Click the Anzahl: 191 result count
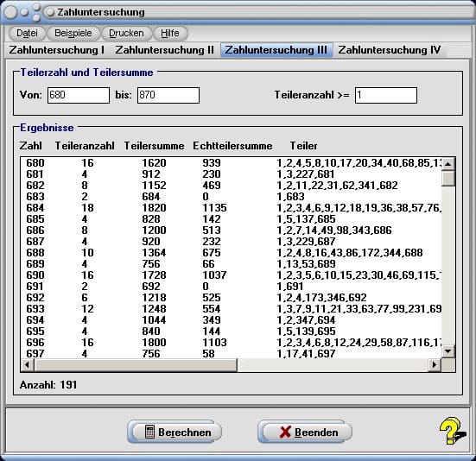Image resolution: width=476 pixels, height=461 pixels. (x=48, y=385)
